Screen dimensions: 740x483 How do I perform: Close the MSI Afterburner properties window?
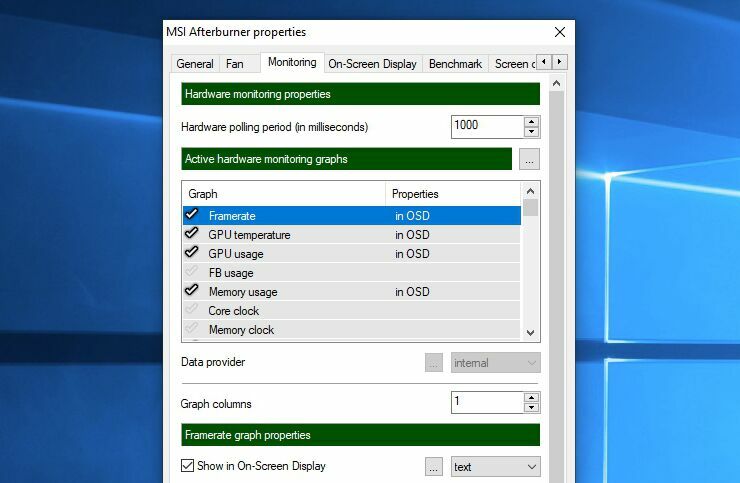tap(560, 32)
